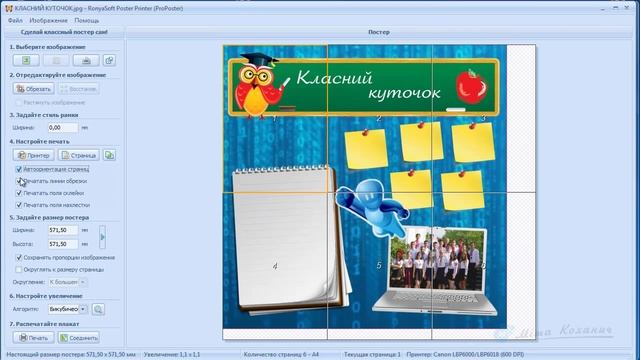The height and width of the screenshot is (360, 640).
Task: Open the Файл menu
Action: (15, 20)
